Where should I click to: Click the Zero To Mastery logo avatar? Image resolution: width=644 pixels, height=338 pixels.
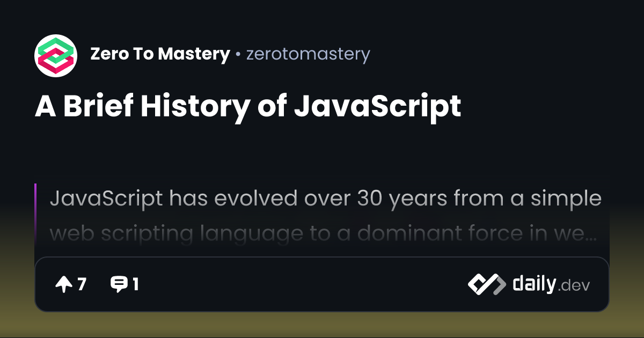(x=56, y=55)
